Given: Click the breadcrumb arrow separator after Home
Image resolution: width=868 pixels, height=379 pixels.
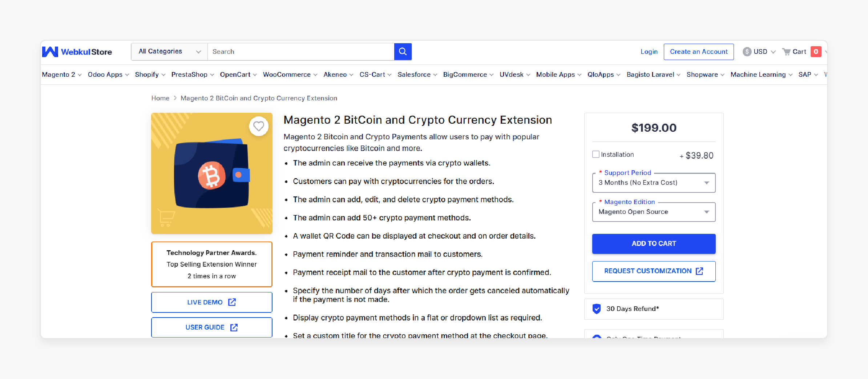Looking at the screenshot, I should (x=175, y=98).
